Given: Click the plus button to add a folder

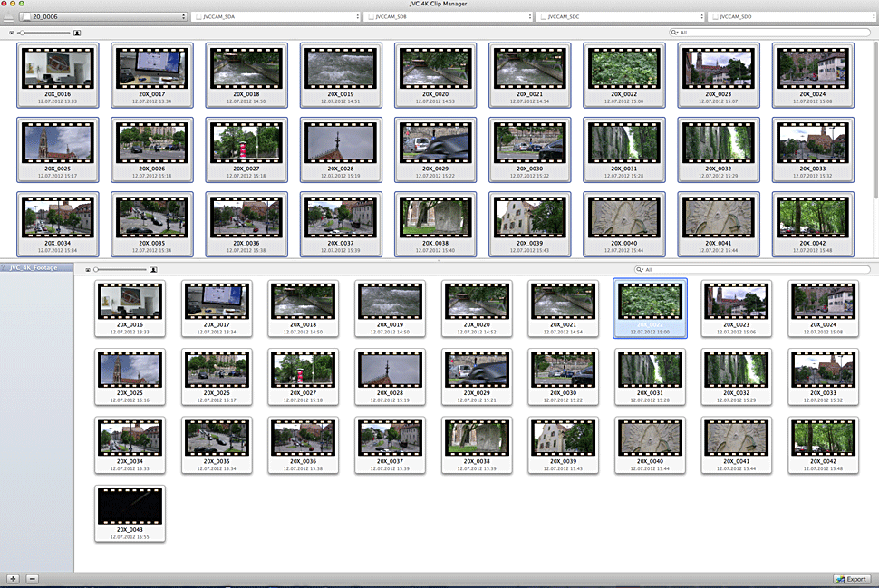Looking at the screenshot, I should coord(13,578).
